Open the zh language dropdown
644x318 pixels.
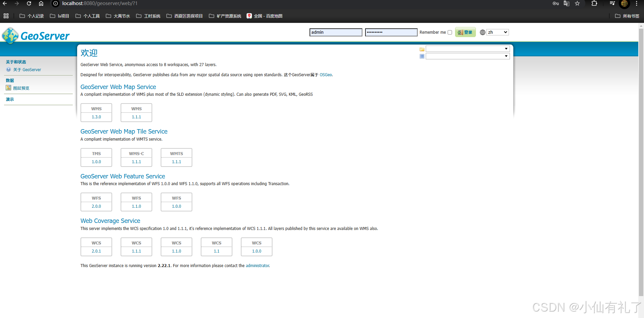[497, 32]
